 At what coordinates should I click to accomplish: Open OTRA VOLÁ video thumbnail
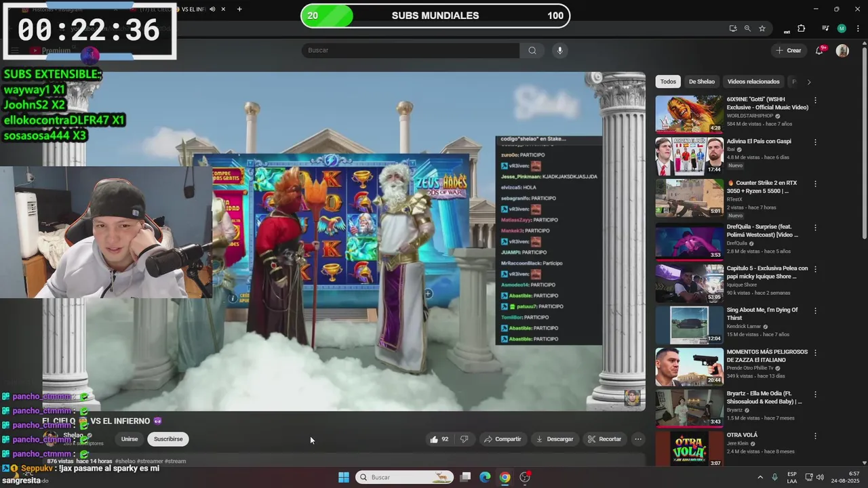(689, 449)
